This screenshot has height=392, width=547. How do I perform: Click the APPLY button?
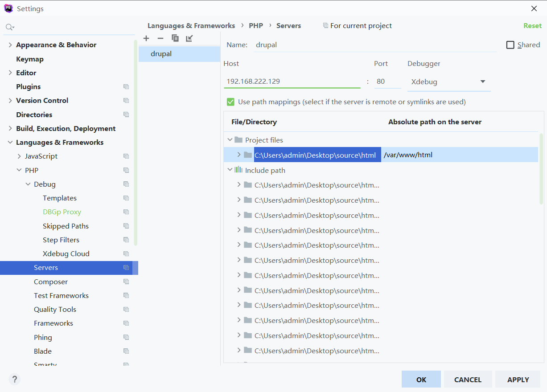point(518,380)
